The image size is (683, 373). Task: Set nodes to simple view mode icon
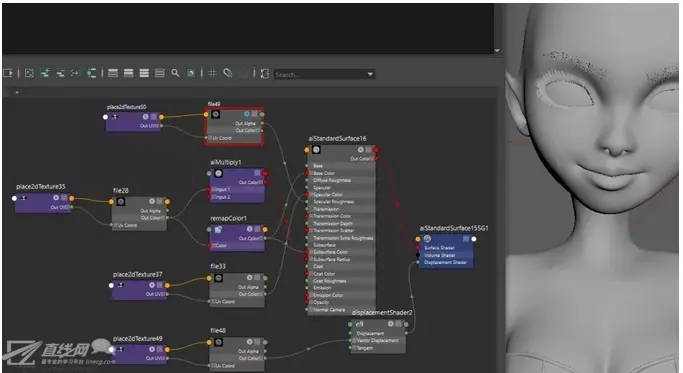(113, 73)
